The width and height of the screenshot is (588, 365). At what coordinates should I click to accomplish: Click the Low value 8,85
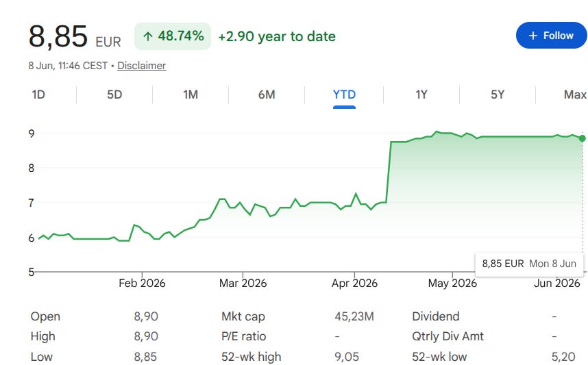(x=145, y=357)
